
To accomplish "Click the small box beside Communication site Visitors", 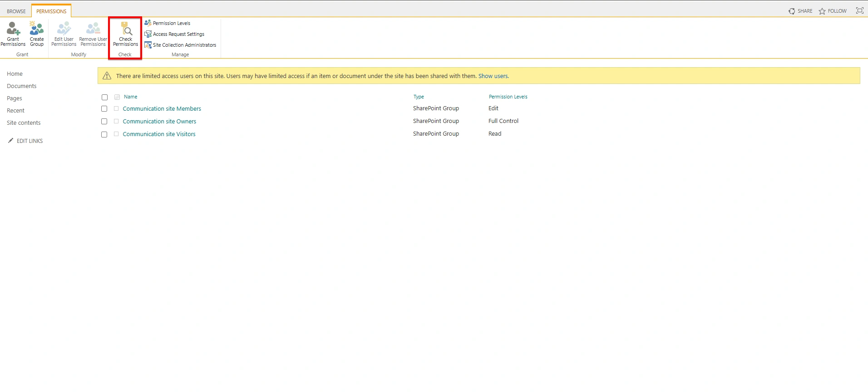I will (116, 134).
